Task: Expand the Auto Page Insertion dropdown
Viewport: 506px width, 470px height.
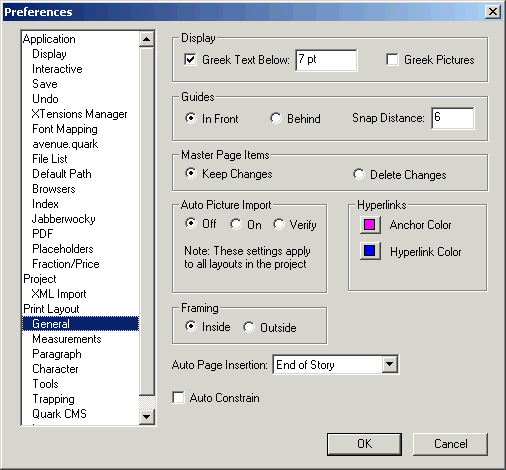Action: coord(389,364)
